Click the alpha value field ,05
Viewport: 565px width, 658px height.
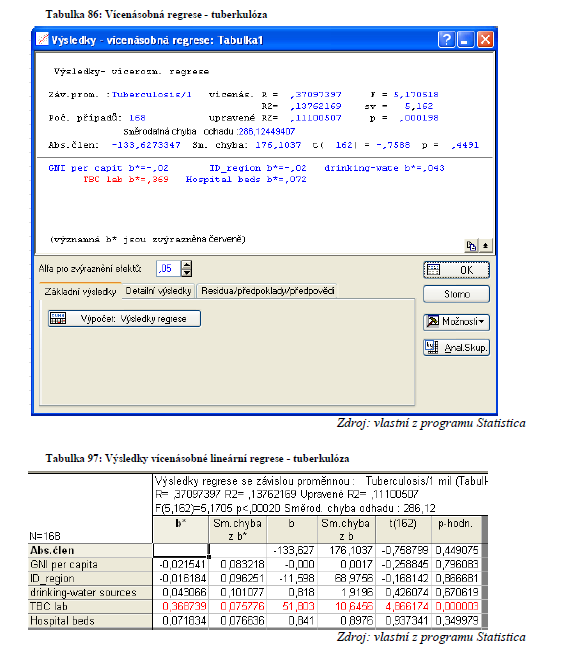click(x=168, y=269)
